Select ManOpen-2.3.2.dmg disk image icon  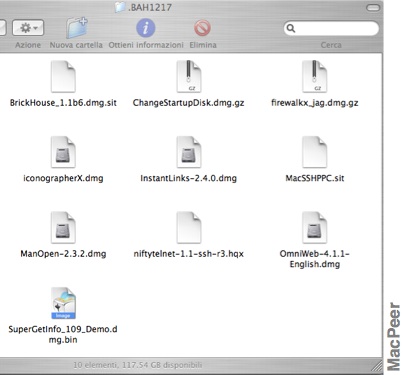[x=63, y=228]
